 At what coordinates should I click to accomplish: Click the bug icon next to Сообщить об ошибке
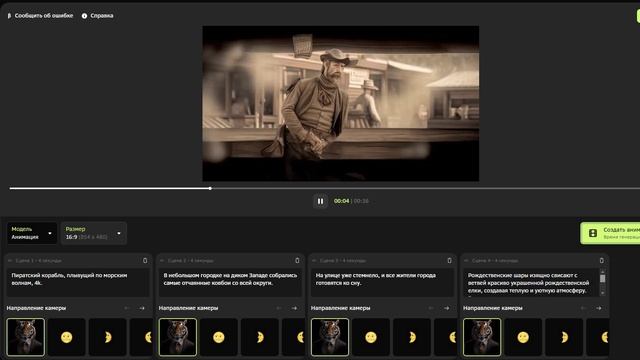pos(9,16)
